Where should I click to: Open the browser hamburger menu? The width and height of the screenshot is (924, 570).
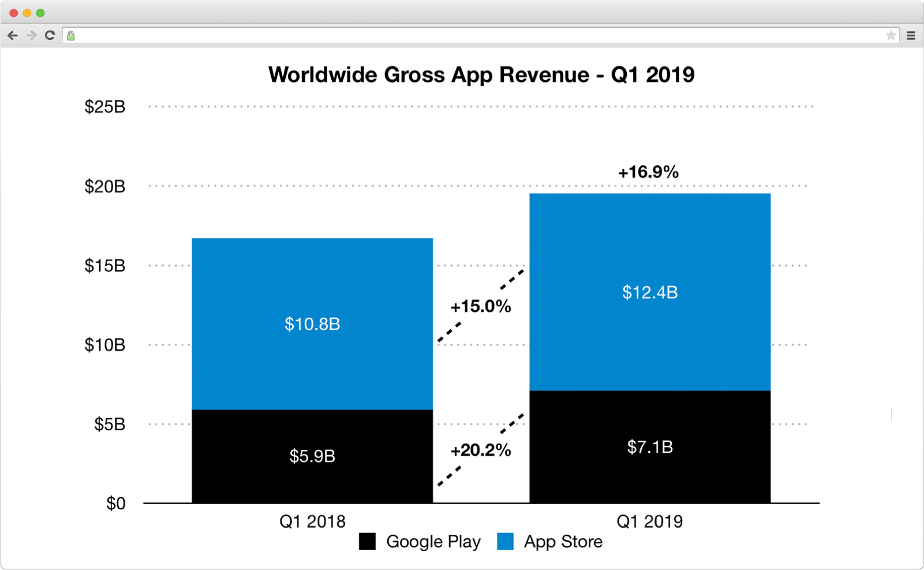911,36
